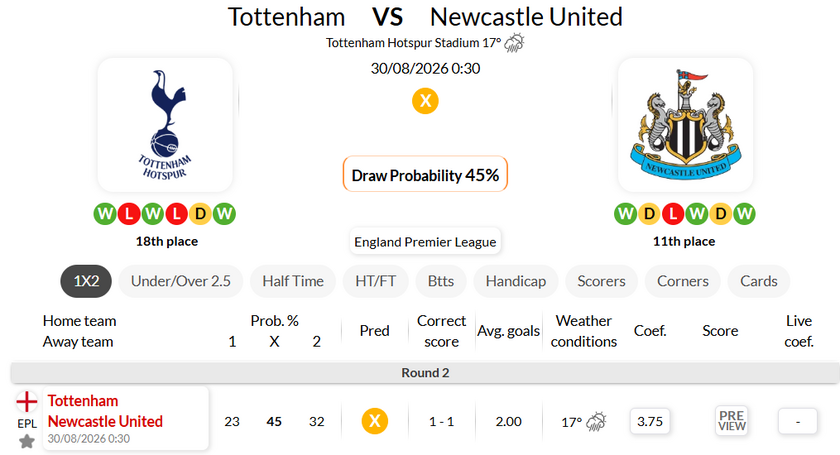Click the Tottenham Hotspur crest logo
This screenshot has width=840, height=455.
click(x=165, y=125)
